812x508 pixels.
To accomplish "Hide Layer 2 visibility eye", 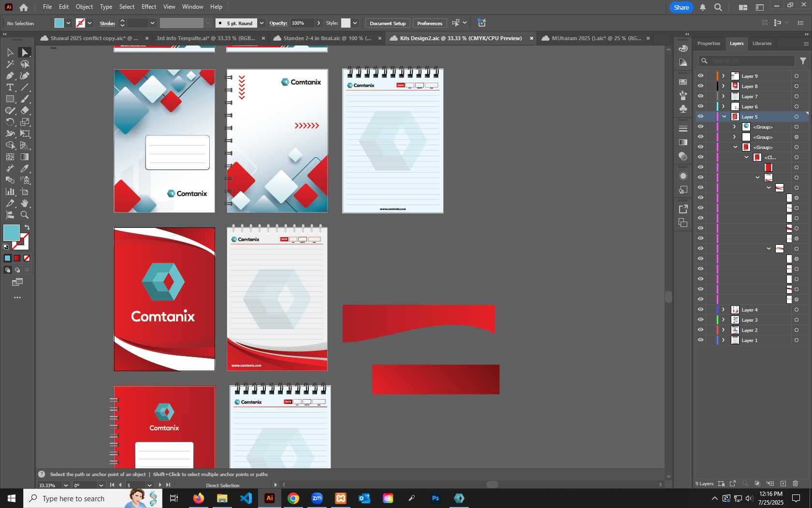I will [700, 330].
